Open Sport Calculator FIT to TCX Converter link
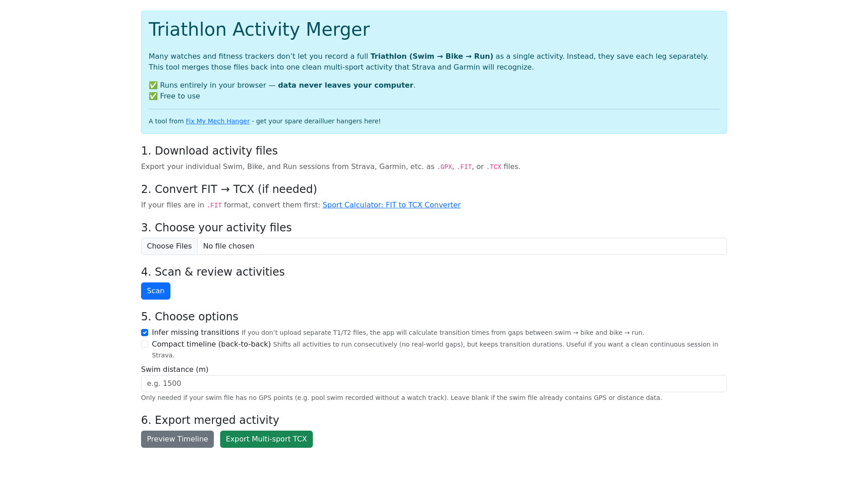This screenshot has height=488, width=868. [x=392, y=205]
